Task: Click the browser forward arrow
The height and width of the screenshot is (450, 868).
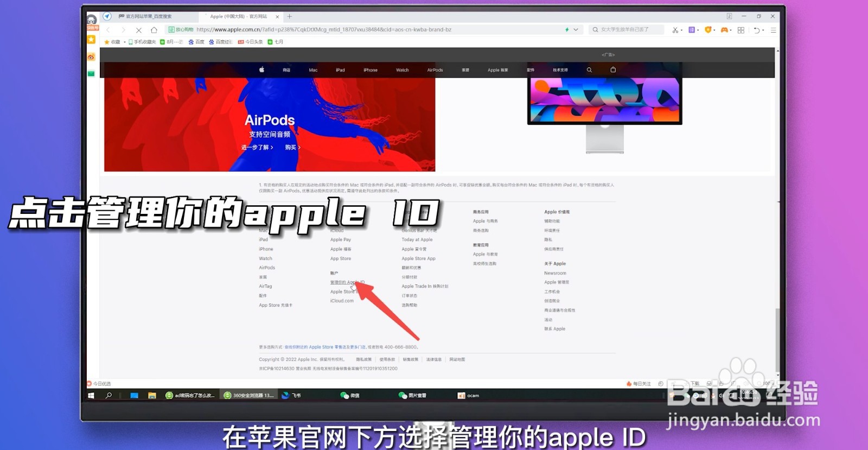Action: pos(123,30)
